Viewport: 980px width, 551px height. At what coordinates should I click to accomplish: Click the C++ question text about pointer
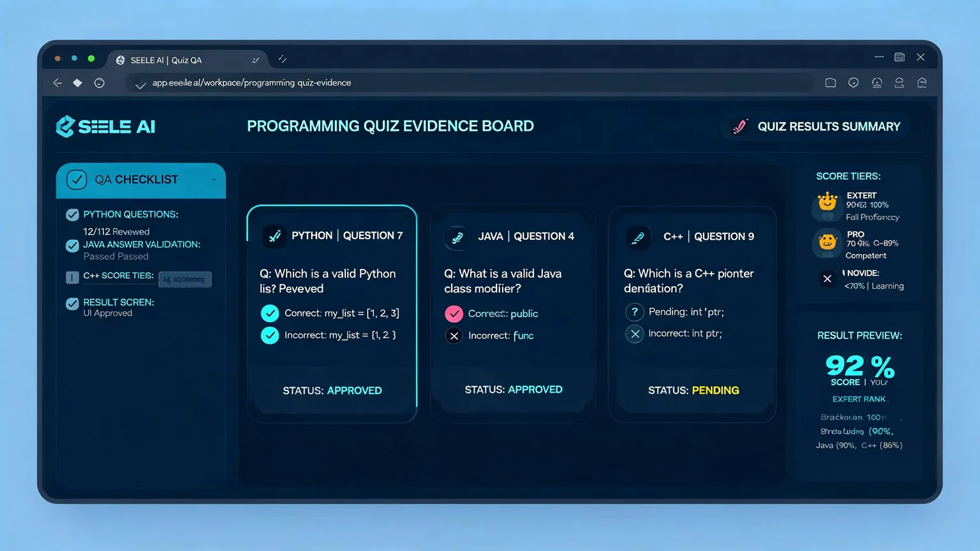point(688,281)
